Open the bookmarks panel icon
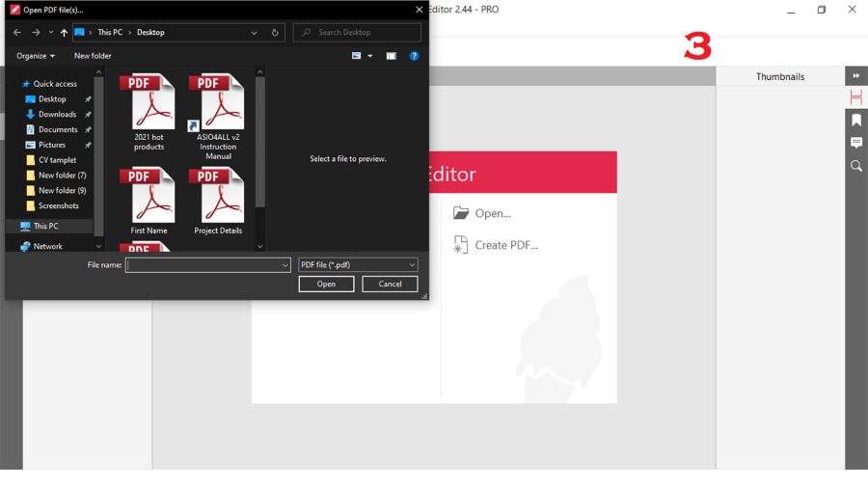868x488 pixels. click(855, 120)
